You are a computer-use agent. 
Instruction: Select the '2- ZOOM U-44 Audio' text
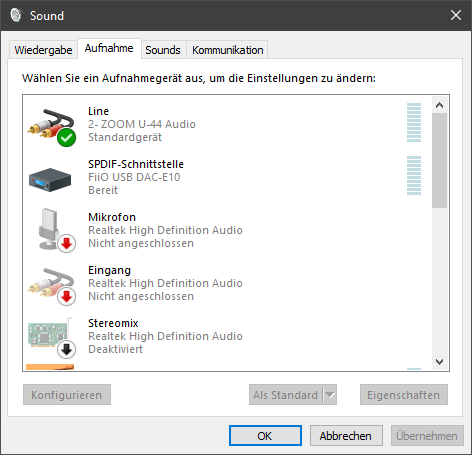tap(142, 124)
